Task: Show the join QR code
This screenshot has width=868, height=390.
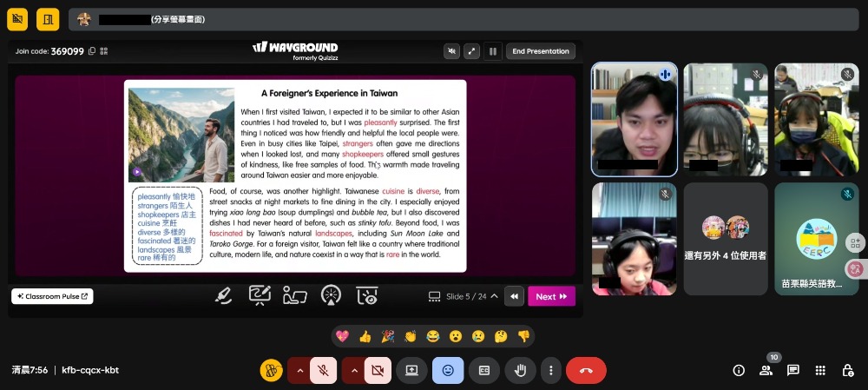Action: (104, 51)
